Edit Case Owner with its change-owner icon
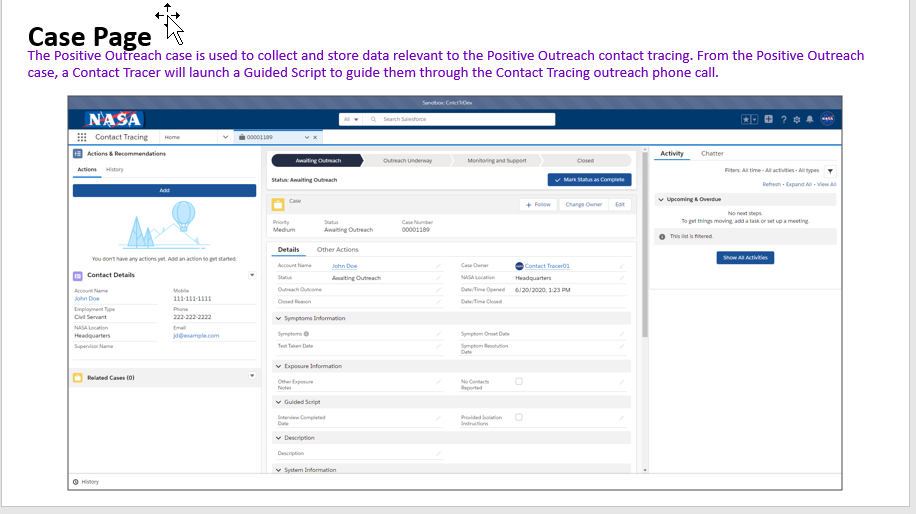The width and height of the screenshot is (916, 514). 622,266
